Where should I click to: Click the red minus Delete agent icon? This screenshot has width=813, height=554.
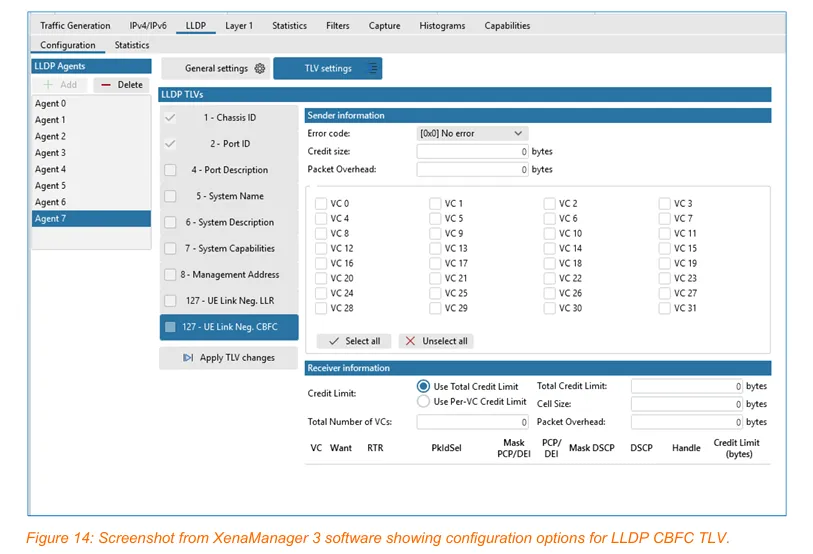(106, 85)
